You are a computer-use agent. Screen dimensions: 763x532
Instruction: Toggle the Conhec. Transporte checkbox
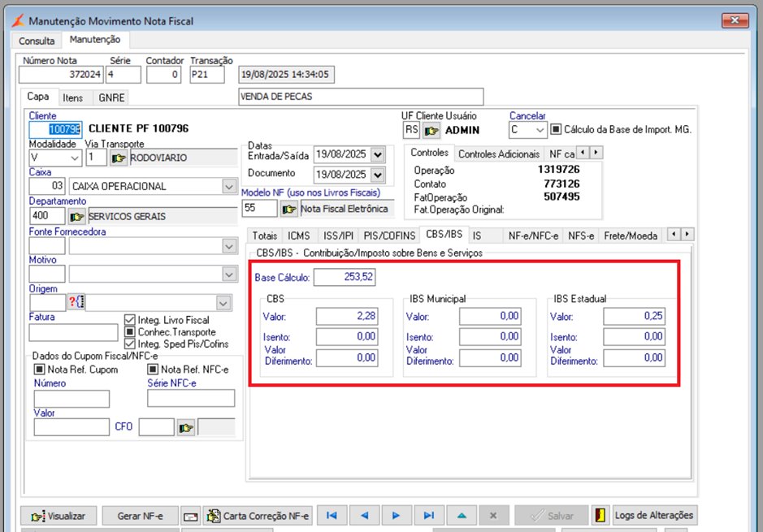(x=130, y=332)
